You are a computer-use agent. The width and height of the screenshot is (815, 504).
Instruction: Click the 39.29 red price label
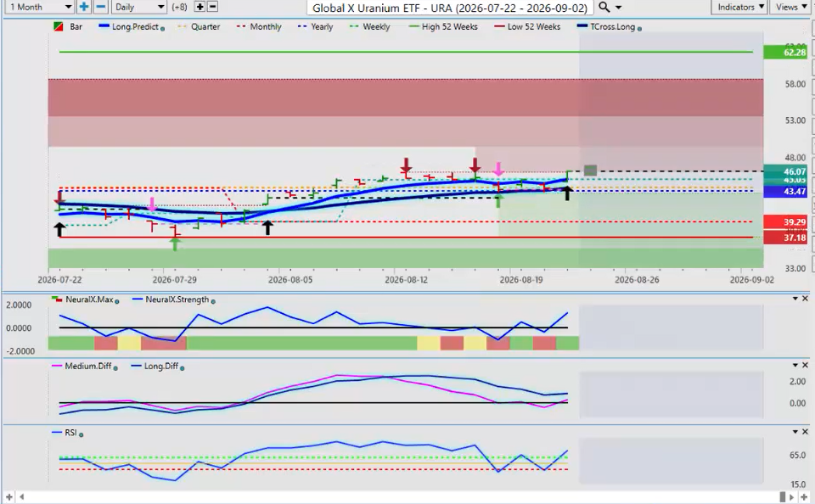click(785, 221)
